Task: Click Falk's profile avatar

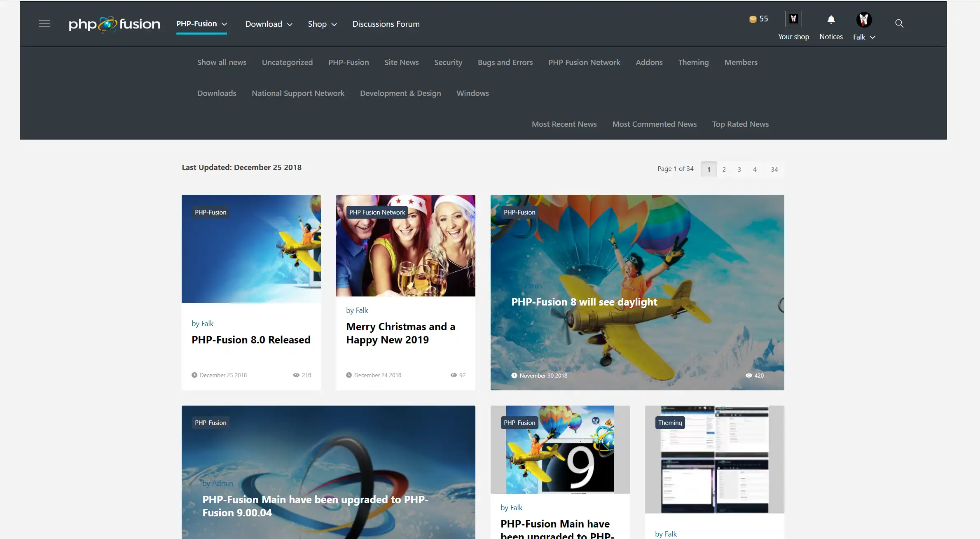Action: [864, 19]
